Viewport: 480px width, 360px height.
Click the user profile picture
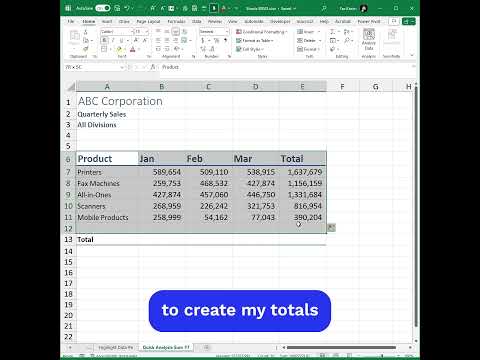pos(364,8)
